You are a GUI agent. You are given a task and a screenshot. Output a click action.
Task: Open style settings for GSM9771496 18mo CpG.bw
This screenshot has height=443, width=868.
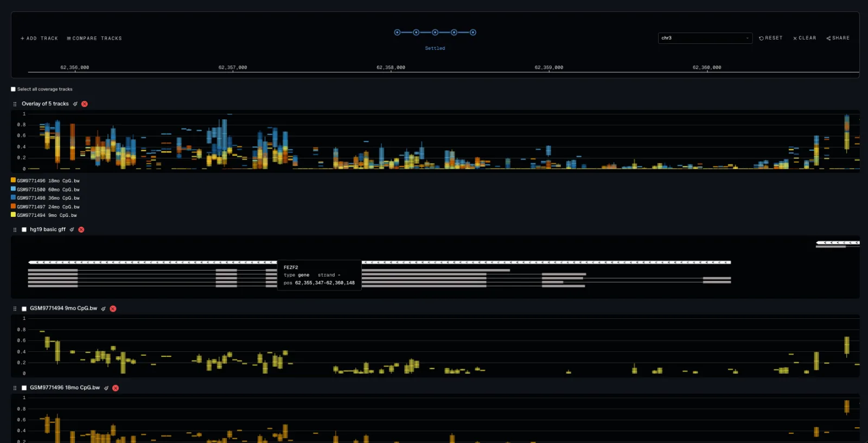(x=106, y=388)
